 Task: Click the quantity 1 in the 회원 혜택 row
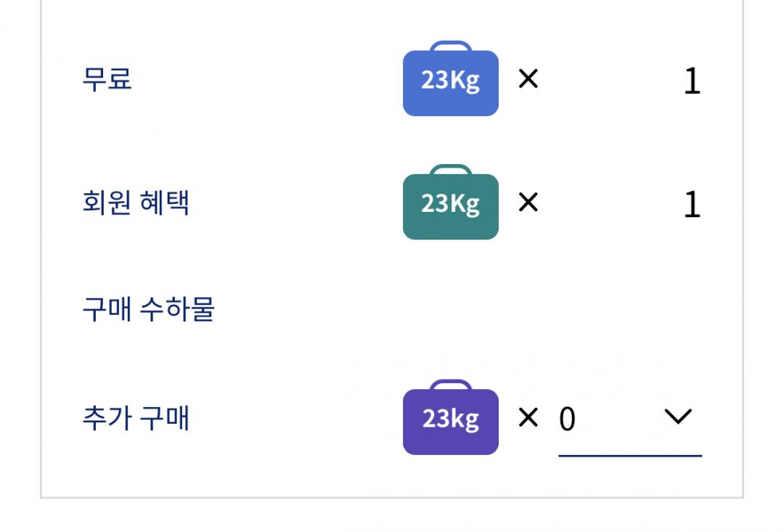coord(692,205)
